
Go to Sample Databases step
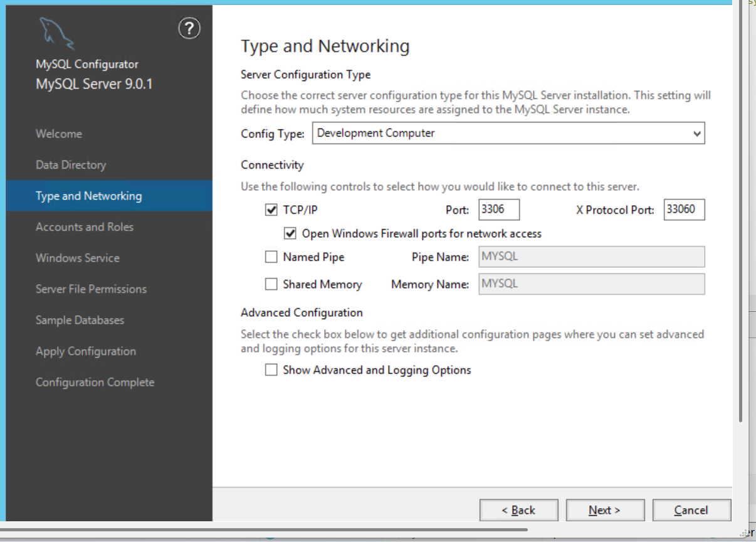click(x=80, y=320)
